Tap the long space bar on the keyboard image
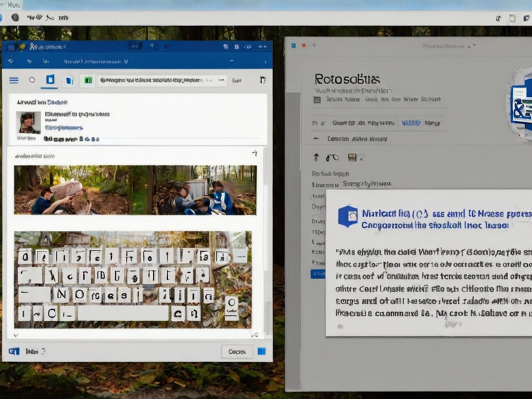This screenshot has width=532, height=399. pos(123,313)
